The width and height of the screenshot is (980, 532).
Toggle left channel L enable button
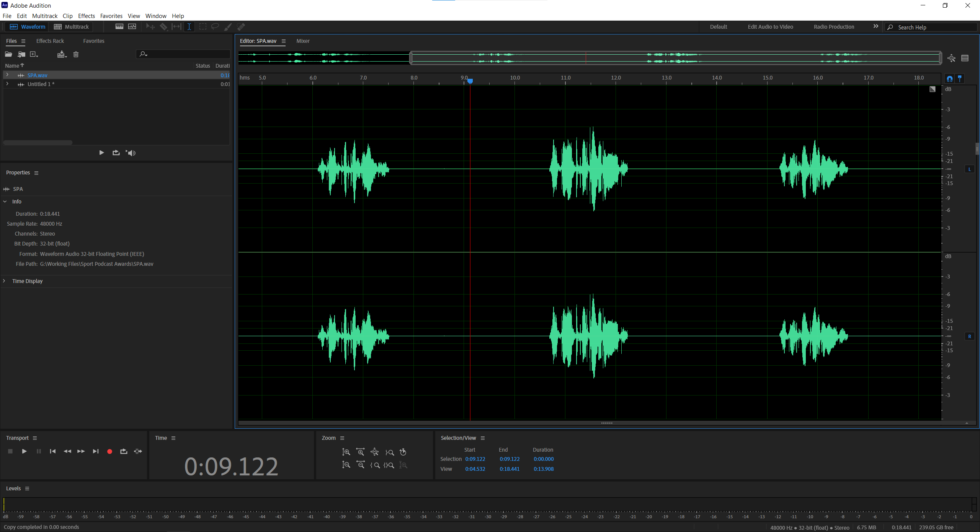(970, 169)
